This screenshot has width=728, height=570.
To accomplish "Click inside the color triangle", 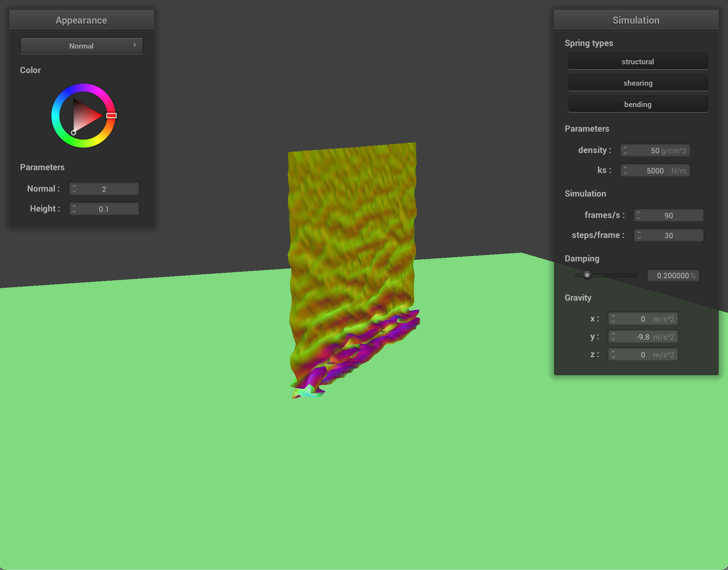I will (x=84, y=116).
